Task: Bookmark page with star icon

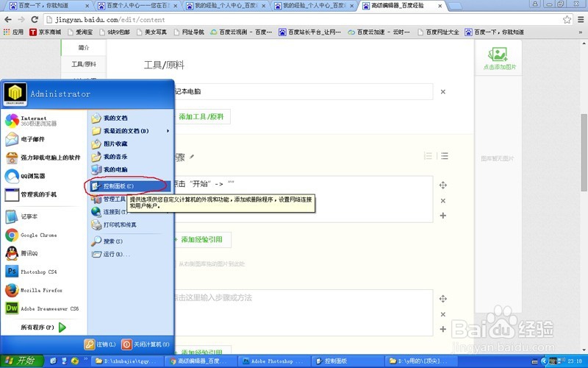Action: pos(567,20)
